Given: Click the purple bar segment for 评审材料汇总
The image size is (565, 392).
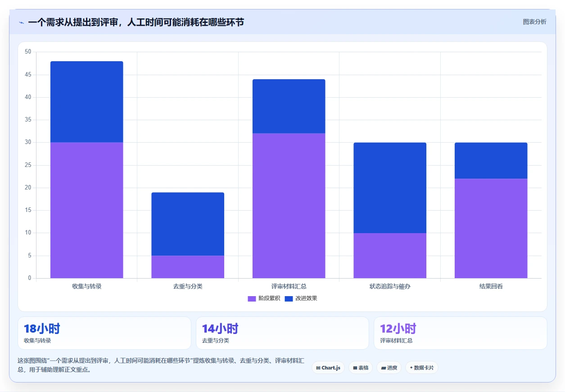Looking at the screenshot, I should tap(289, 206).
